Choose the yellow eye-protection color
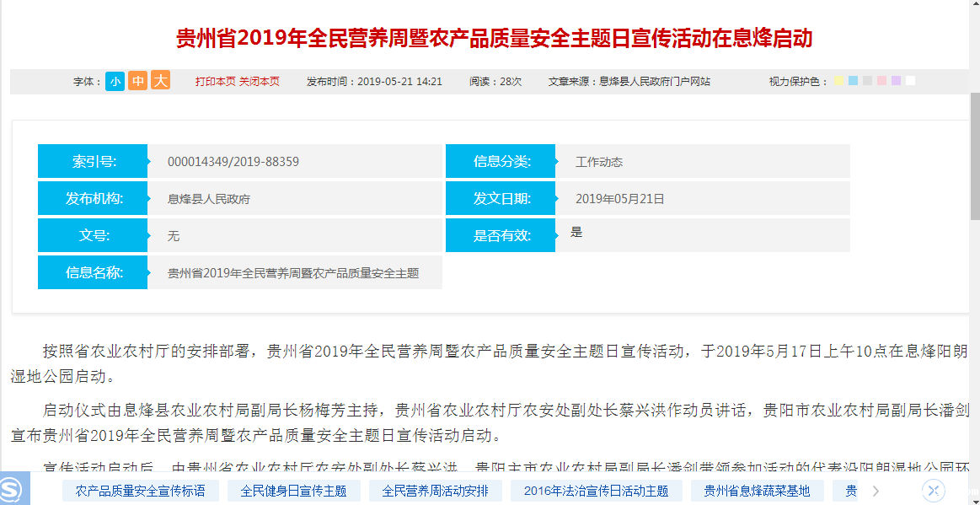980x505 pixels. tap(838, 81)
